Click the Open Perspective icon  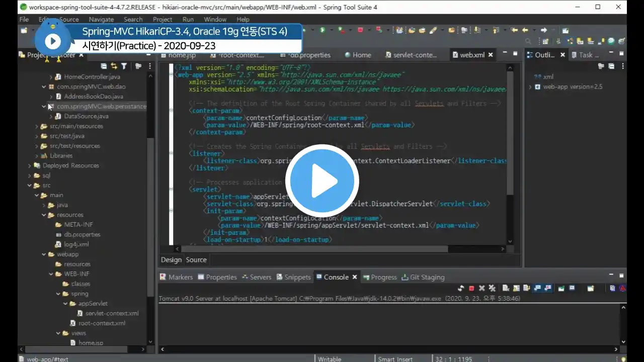545,41
